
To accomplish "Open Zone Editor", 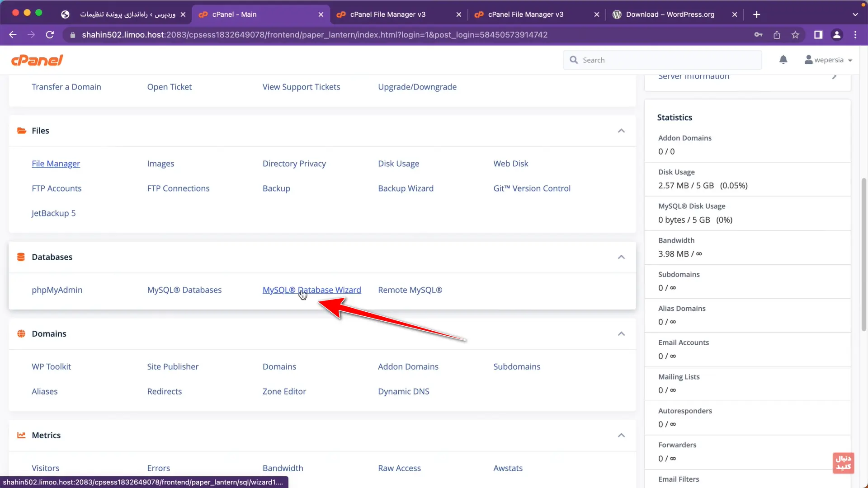I will point(284,392).
